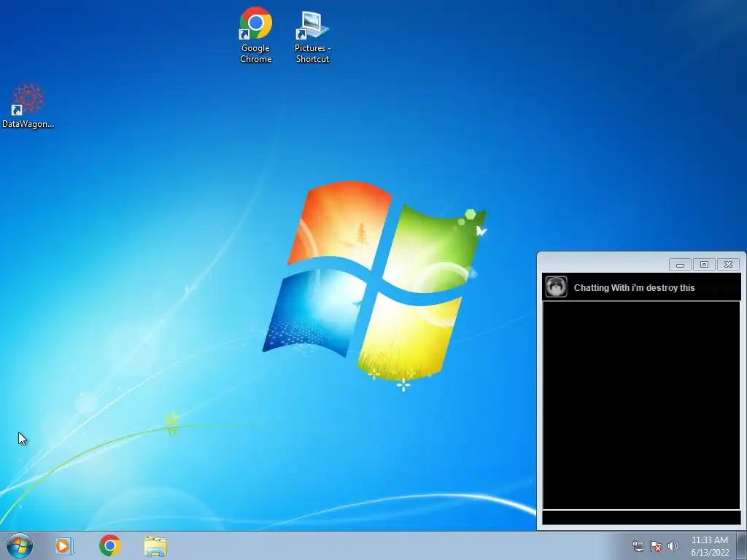Click the chat message input field

pos(641,518)
